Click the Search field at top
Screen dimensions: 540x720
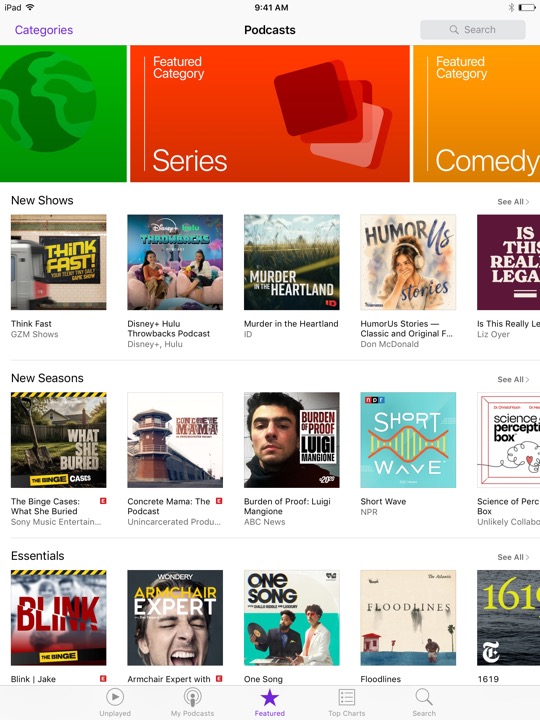[x=472, y=29]
